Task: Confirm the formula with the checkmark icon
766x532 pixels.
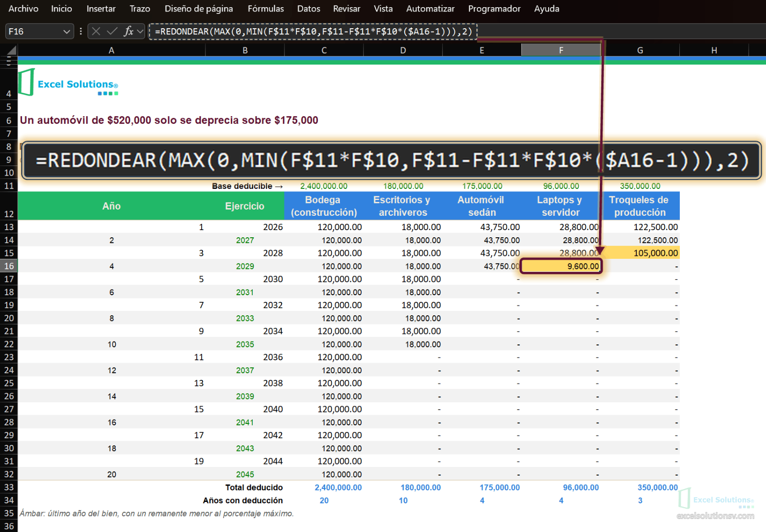Action: pyautogui.click(x=112, y=32)
